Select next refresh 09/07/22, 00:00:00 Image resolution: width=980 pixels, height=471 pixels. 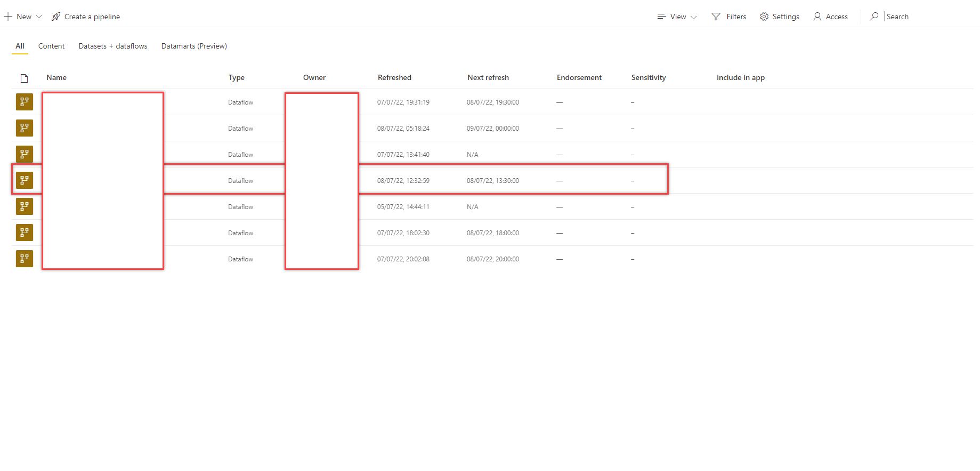tap(493, 129)
